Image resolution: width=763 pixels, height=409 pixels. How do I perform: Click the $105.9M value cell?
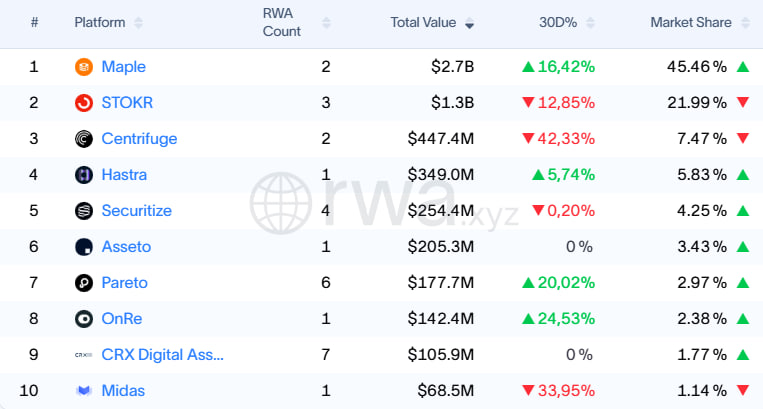pos(441,355)
